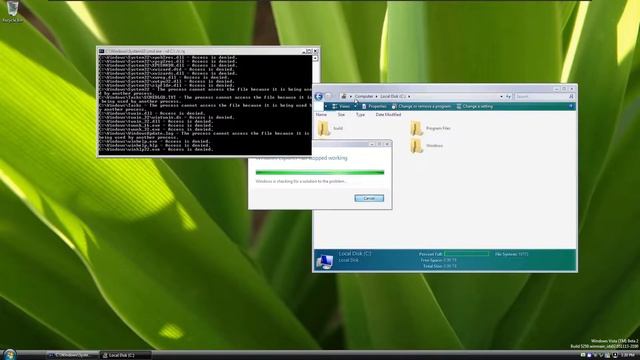Close the error dialog window
This screenshot has width=640, height=360.
[387, 144]
